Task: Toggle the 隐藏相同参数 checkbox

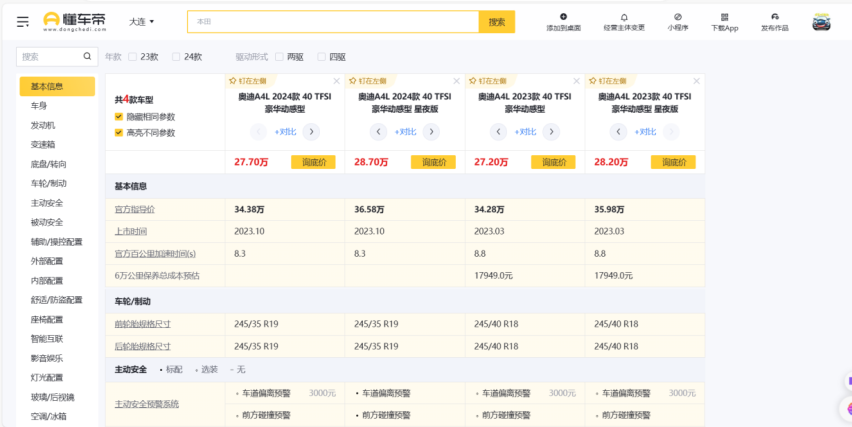Action: [119, 117]
